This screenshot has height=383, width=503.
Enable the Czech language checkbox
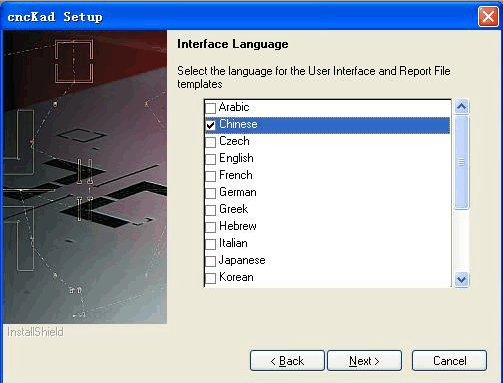coord(210,142)
